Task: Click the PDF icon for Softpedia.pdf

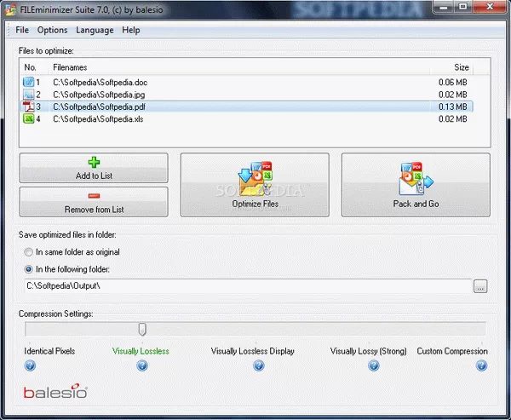Action: [29, 106]
